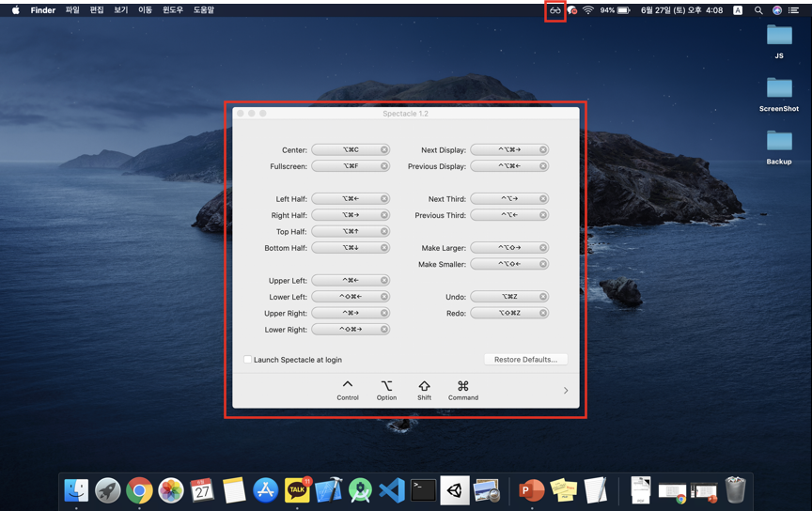
Task: Edit the Fullscreen shortcut field
Action: (351, 166)
